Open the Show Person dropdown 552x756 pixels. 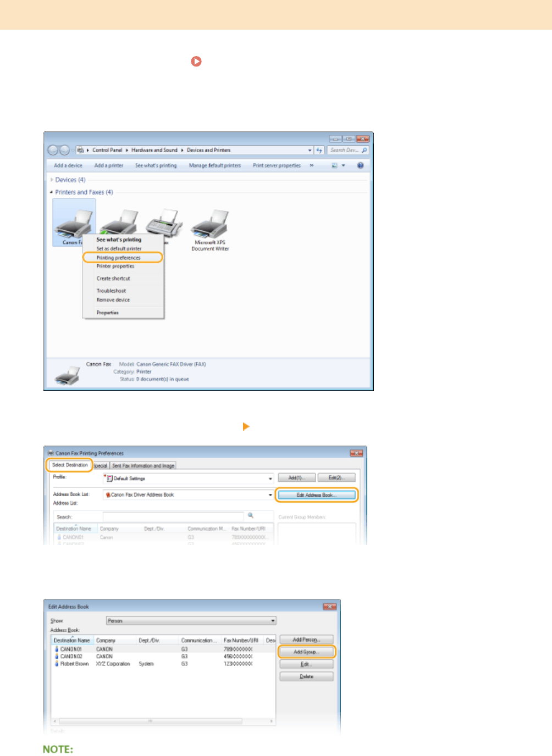pos(191,621)
